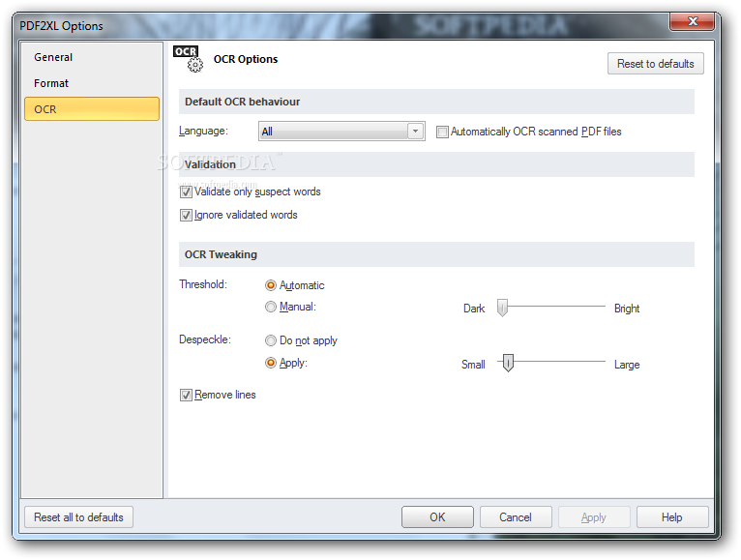Open the Language dropdown arrow

point(415,131)
